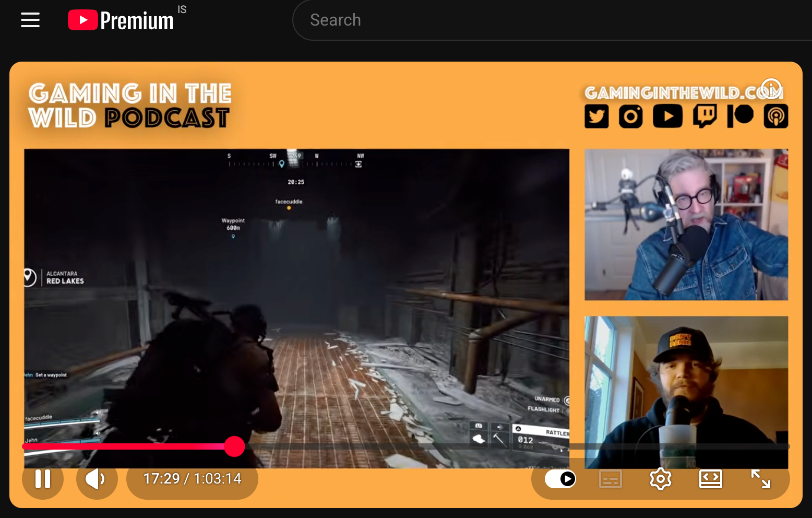Click the Patreon icon in banner
The height and width of the screenshot is (518, 812).
[x=740, y=116]
